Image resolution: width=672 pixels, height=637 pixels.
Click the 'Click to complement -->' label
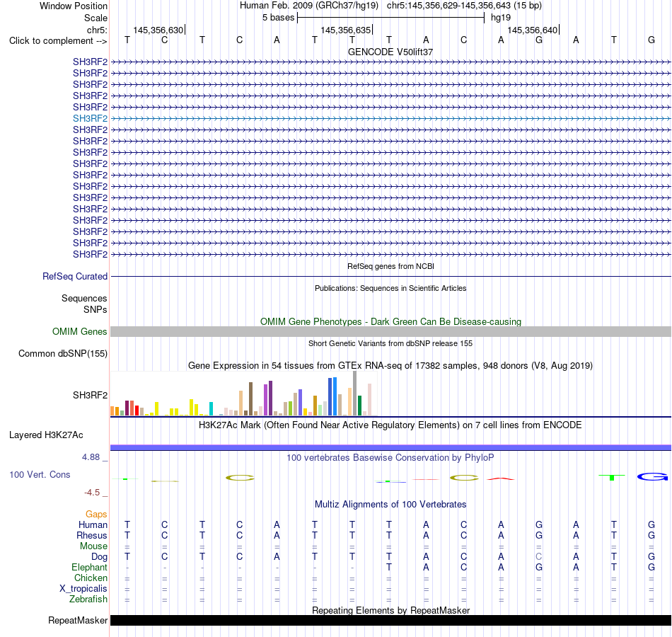point(58,41)
